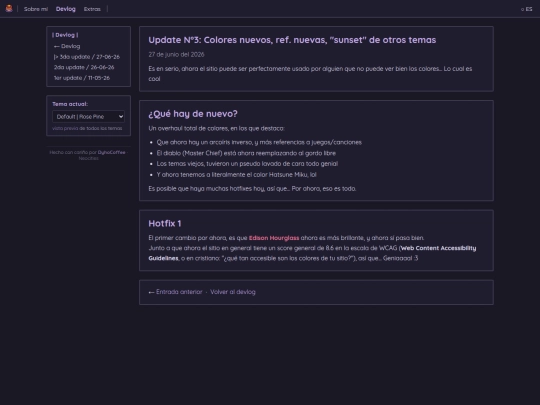
Task: Open 3da update / 27-06-26 entry
Action: 87,57
